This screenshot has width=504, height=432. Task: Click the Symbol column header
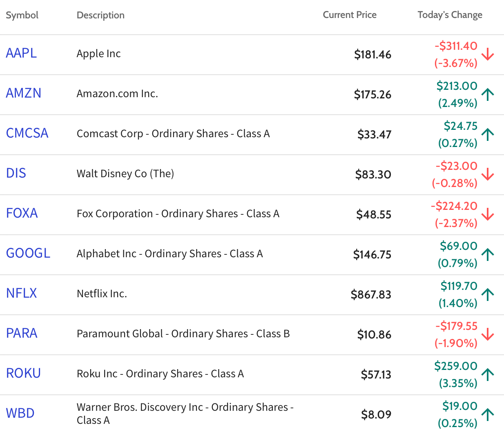pyautogui.click(x=22, y=16)
